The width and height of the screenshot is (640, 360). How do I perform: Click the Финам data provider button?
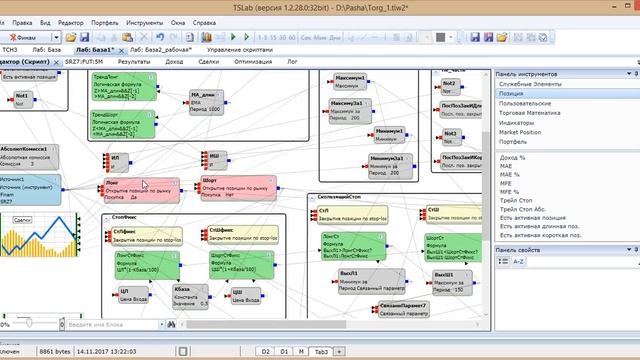tap(25, 38)
